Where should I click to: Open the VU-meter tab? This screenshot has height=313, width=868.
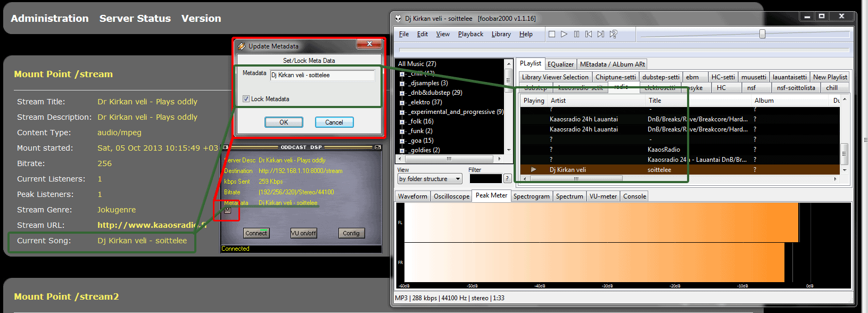pos(603,196)
